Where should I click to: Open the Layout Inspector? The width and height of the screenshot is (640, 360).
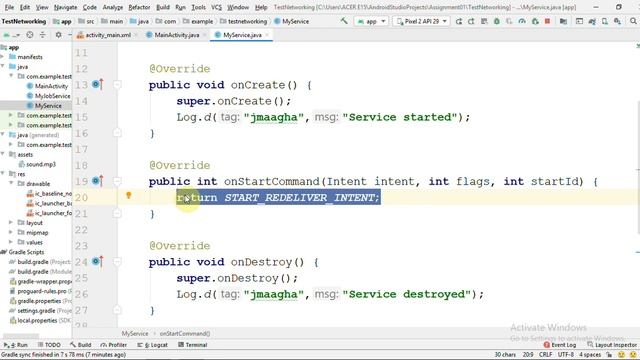click(x=611, y=345)
